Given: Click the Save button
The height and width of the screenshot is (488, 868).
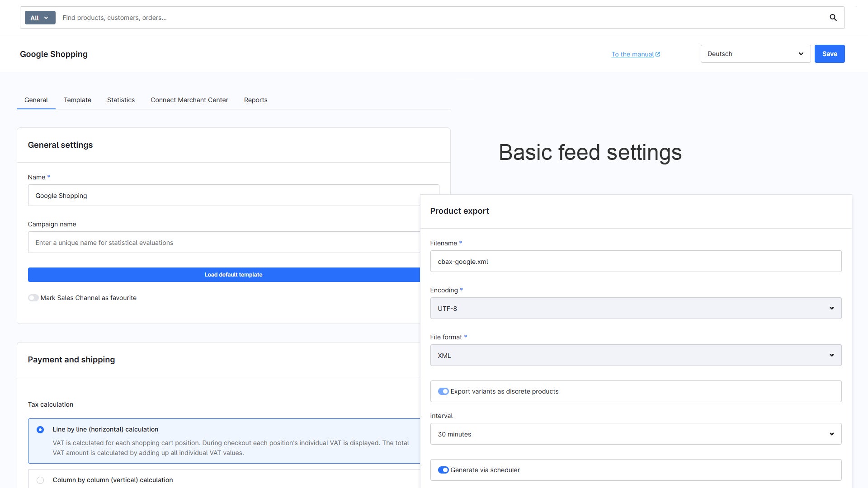Looking at the screenshot, I should (830, 54).
